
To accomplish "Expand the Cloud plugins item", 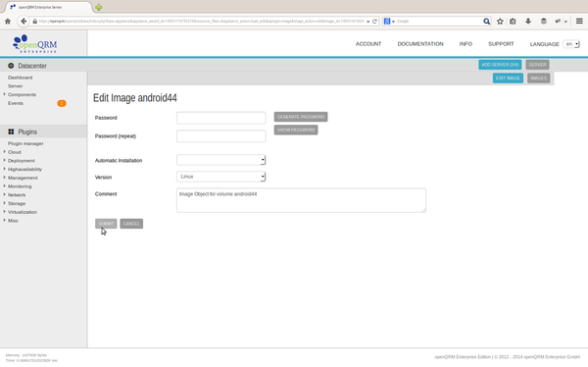I will point(5,152).
